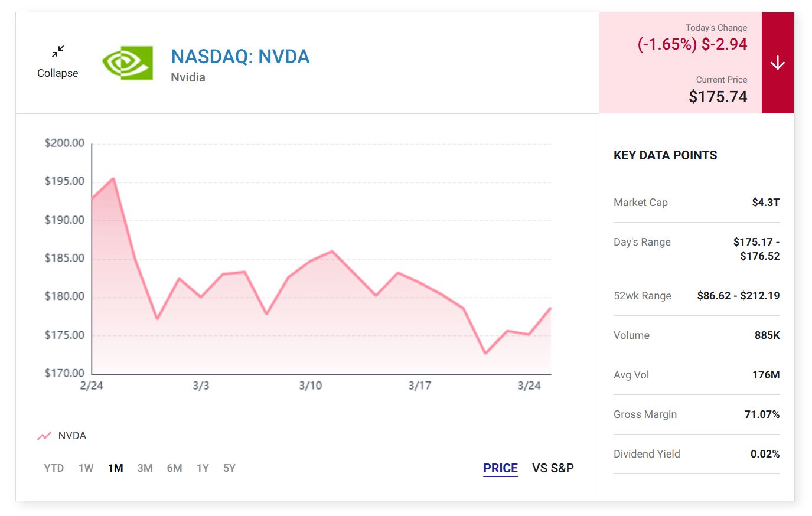Click the chart peak near $195

pyautogui.click(x=113, y=179)
